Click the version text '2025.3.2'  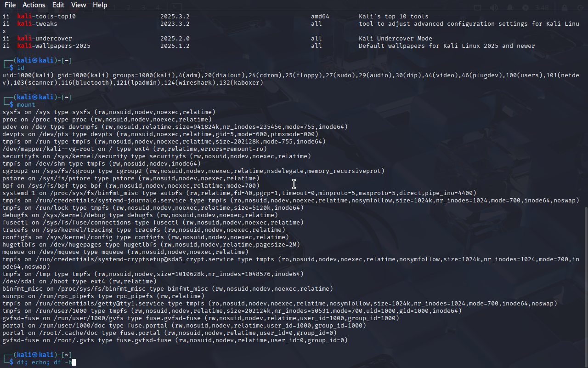pyautogui.click(x=175, y=17)
